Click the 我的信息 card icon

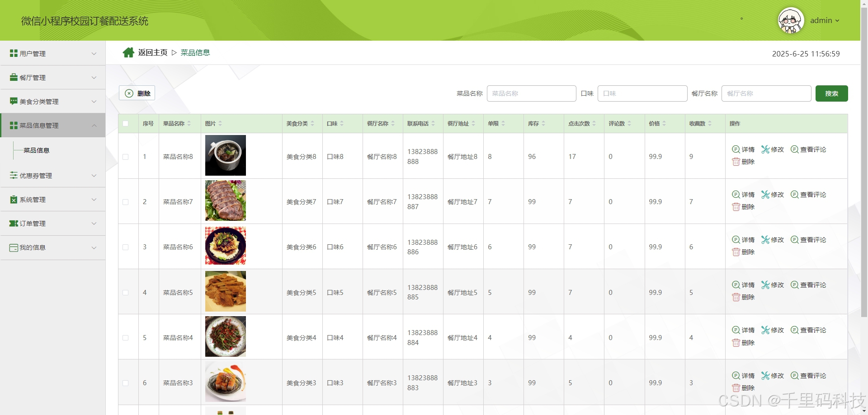coord(14,247)
